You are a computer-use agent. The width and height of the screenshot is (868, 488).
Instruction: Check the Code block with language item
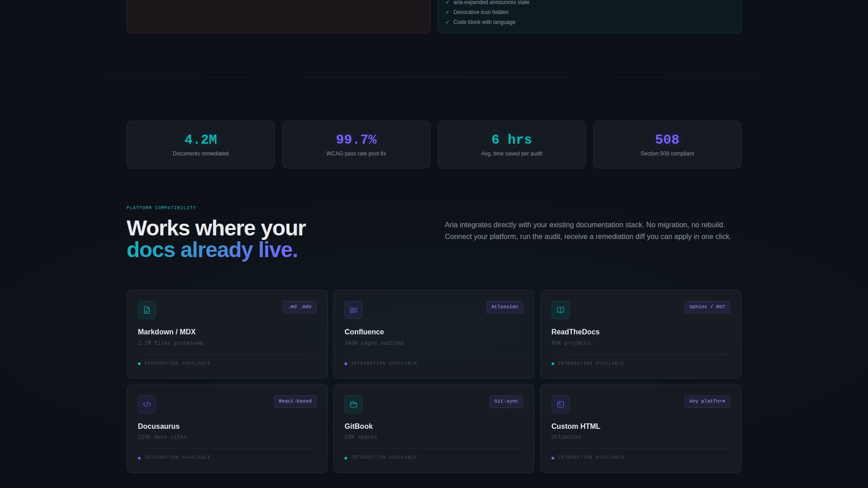[x=484, y=22]
